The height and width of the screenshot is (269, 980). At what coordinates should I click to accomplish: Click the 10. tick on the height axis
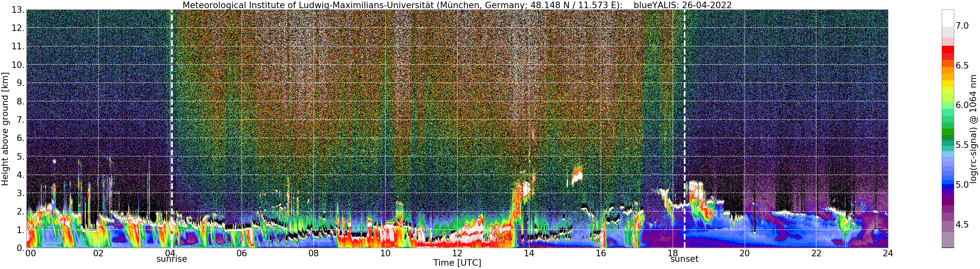pos(18,65)
